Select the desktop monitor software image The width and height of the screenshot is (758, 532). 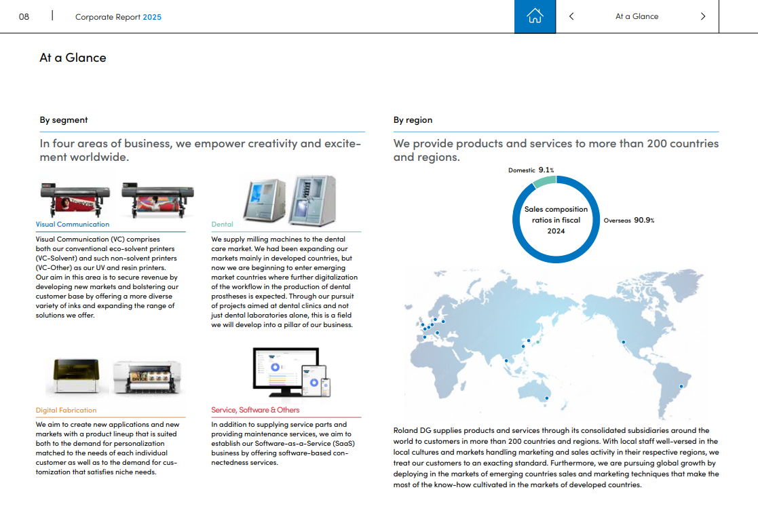click(285, 372)
